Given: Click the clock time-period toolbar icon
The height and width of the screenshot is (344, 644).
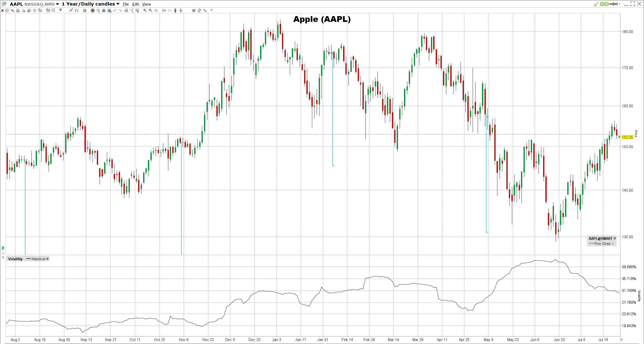Looking at the screenshot, I should point(29,10).
